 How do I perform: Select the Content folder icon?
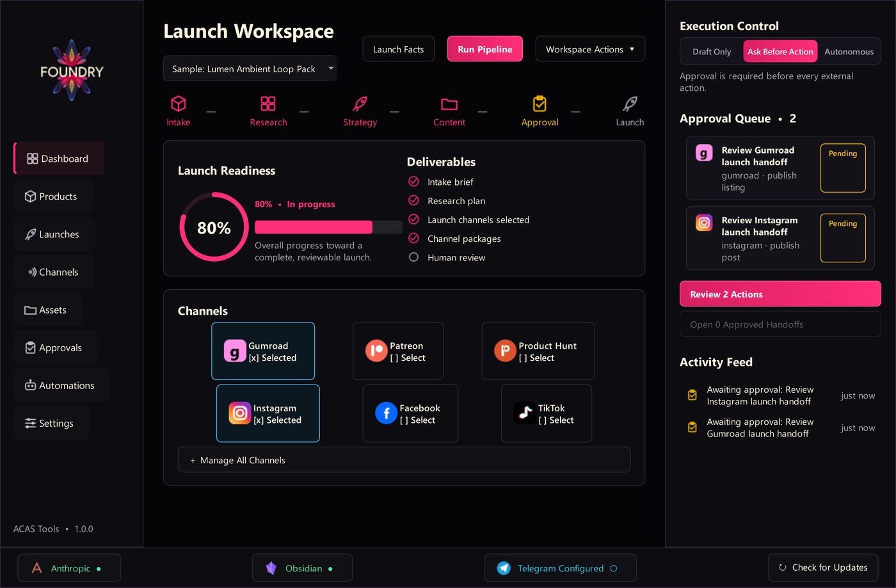[449, 104]
